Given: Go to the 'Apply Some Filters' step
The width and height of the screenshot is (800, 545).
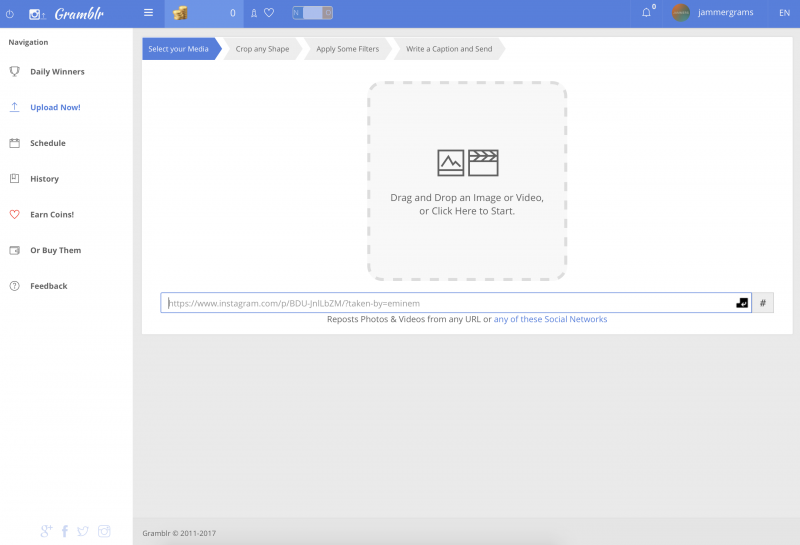Looking at the screenshot, I should pos(347,49).
